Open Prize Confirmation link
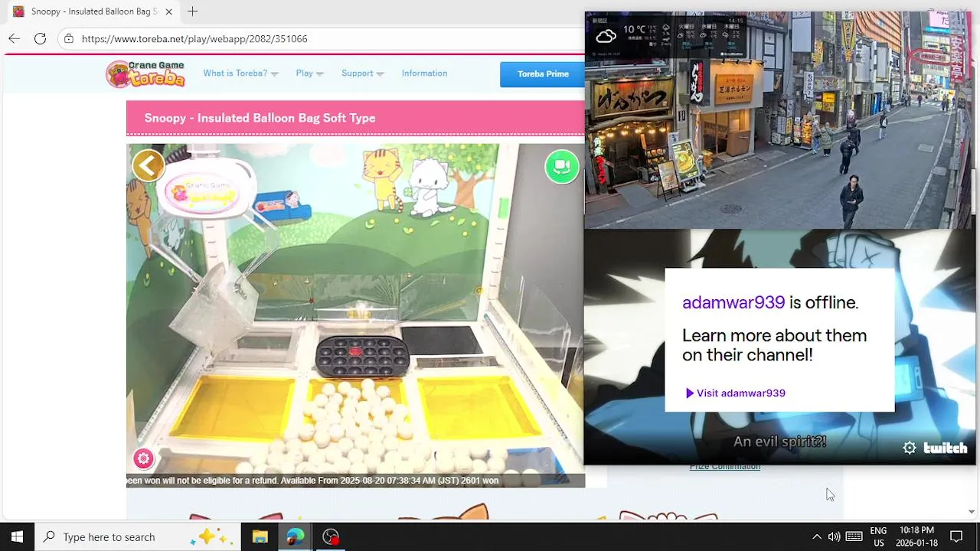Viewport: 980px width, 551px height. (724, 467)
